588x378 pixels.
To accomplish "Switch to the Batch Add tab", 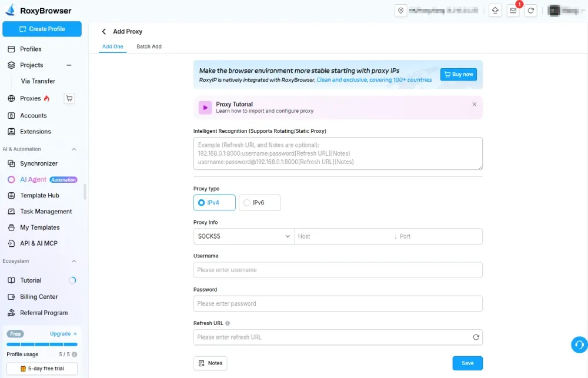I will point(149,46).
